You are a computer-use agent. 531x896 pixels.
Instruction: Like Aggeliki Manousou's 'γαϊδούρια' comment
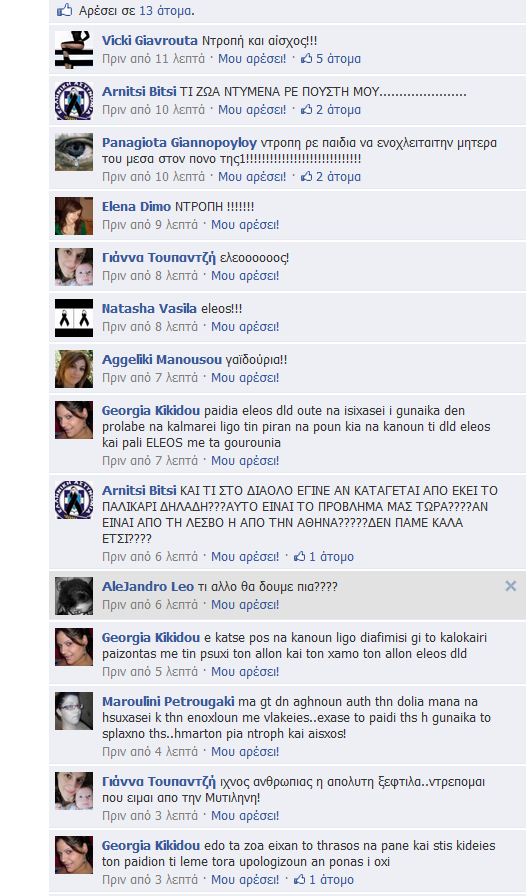(245, 378)
